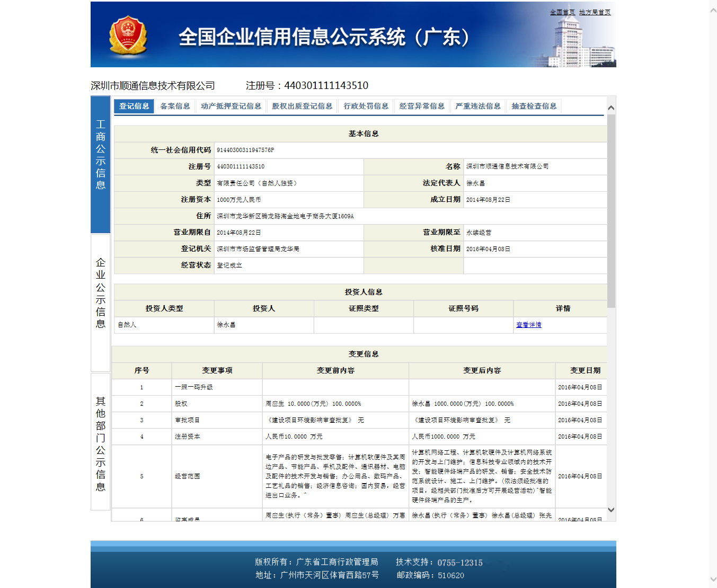Go to the 抽查检查信息 tab
Screen dimensions: 717x588
[534, 106]
